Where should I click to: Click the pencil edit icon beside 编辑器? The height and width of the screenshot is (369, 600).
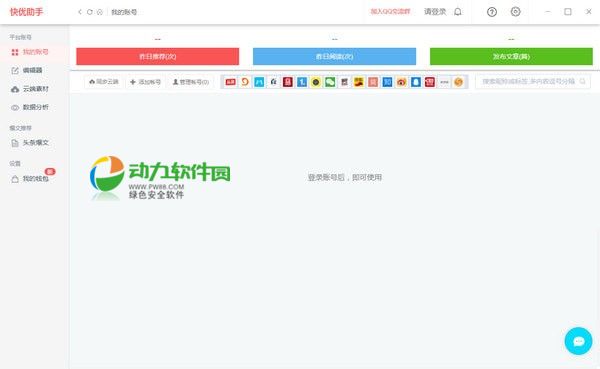coord(15,70)
